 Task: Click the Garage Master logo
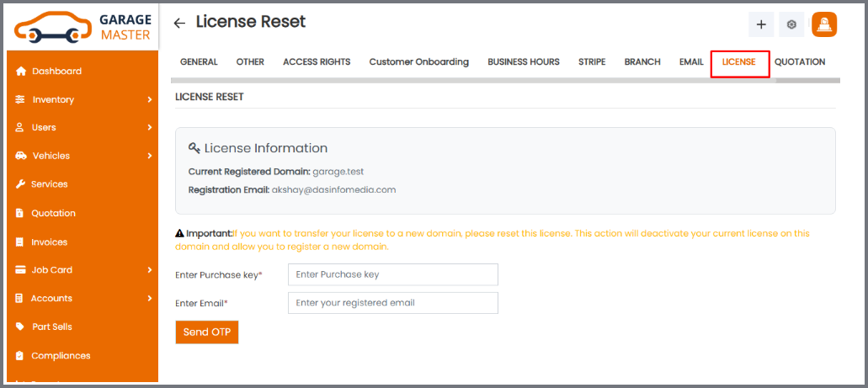(x=83, y=26)
